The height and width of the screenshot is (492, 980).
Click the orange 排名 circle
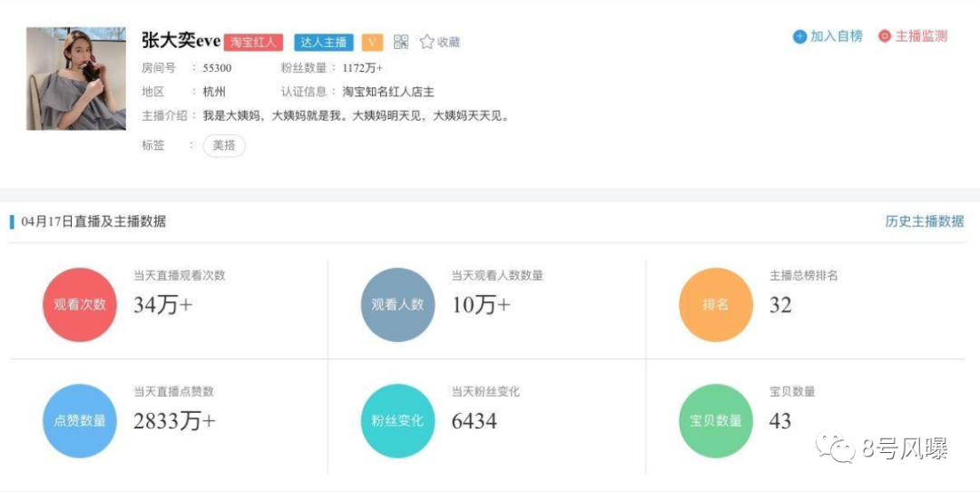pyautogui.click(x=716, y=304)
